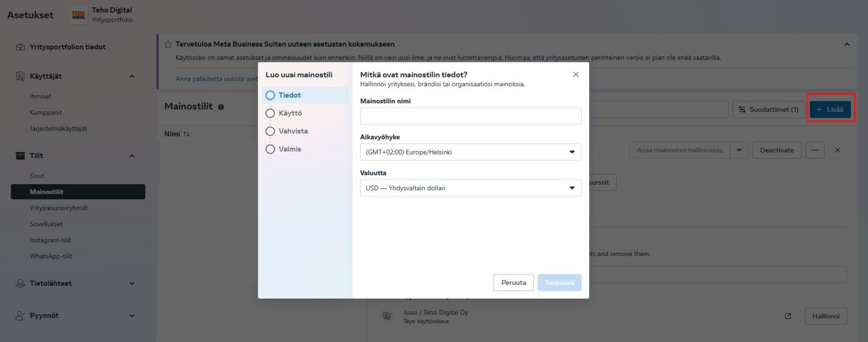Click the Lisää add button
Screen dimensions: 868x342
click(x=830, y=109)
